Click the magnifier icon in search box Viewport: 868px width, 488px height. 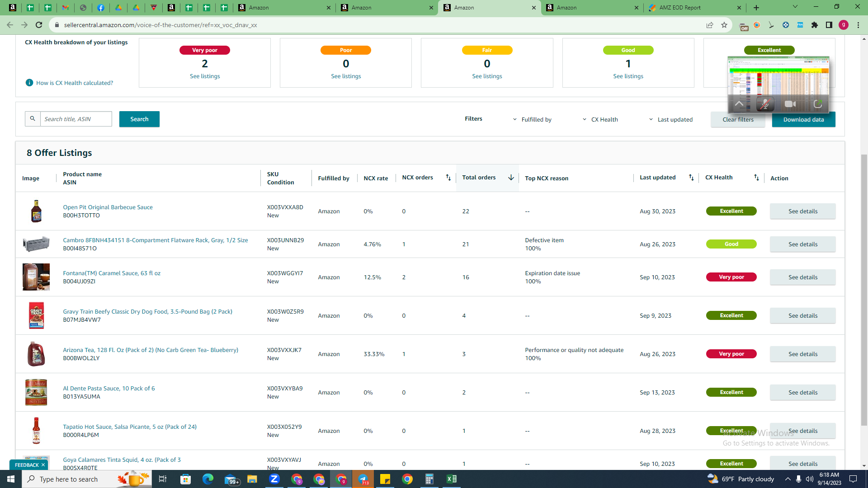point(33,119)
